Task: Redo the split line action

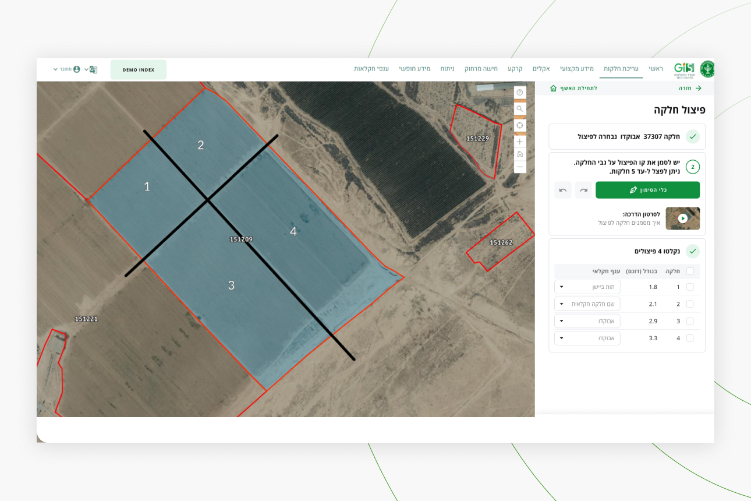Action: coord(583,190)
